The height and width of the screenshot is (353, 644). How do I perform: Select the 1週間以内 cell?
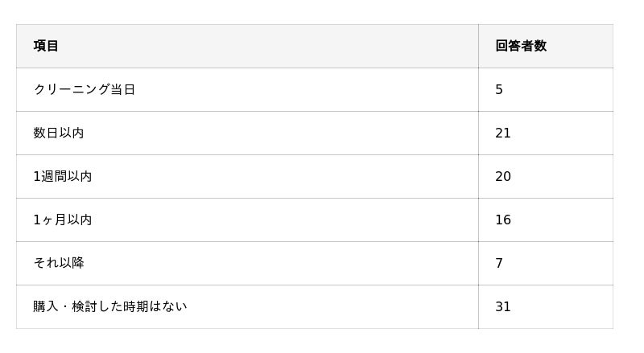click(x=63, y=176)
